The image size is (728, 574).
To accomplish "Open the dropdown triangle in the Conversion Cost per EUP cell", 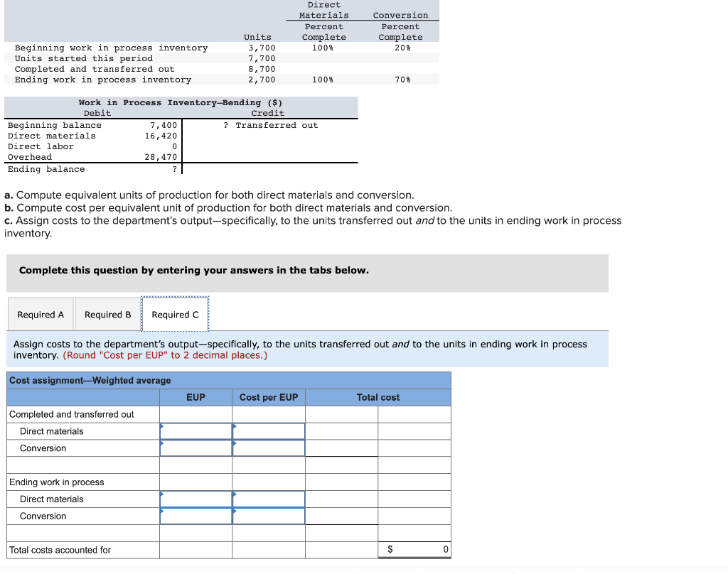I will tap(235, 443).
